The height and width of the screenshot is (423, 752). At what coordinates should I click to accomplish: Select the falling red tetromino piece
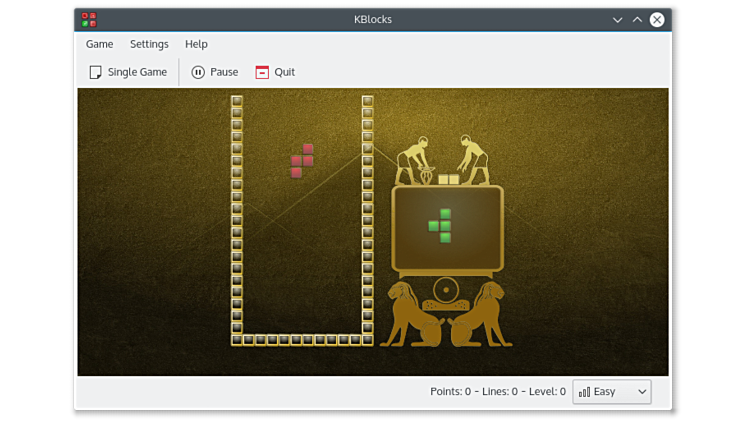(x=302, y=160)
